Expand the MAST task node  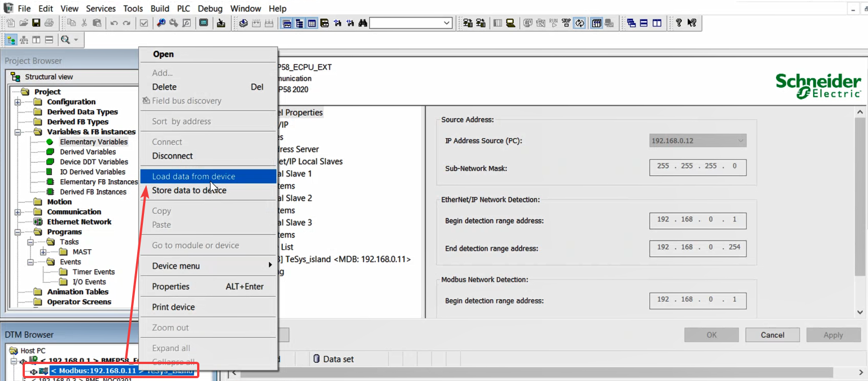43,252
